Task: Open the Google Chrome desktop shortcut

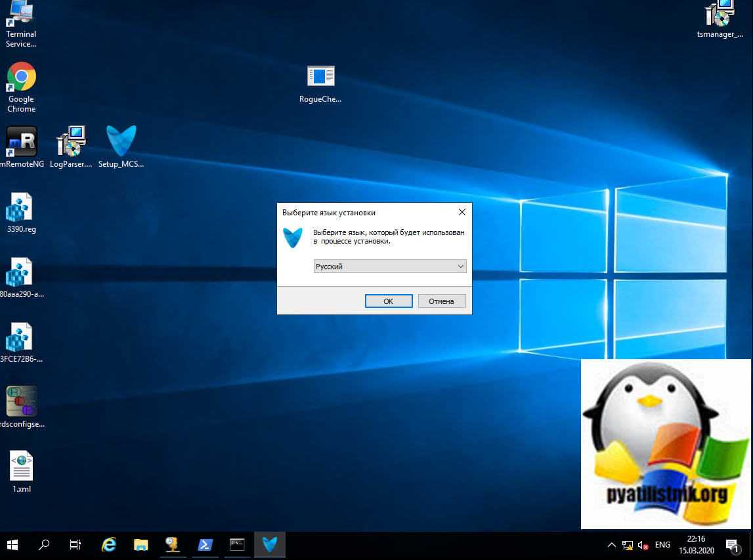Action: click(x=21, y=78)
